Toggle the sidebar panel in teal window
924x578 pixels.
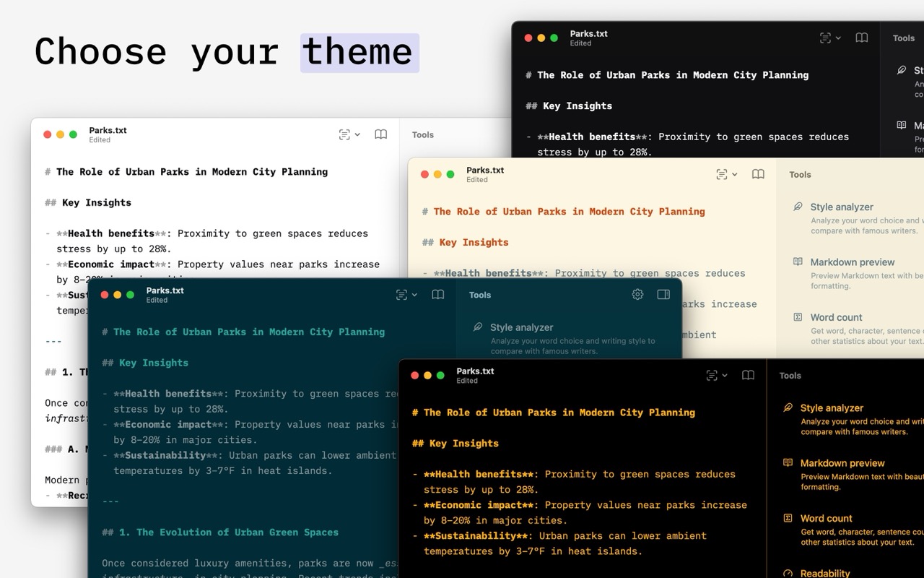tap(663, 295)
